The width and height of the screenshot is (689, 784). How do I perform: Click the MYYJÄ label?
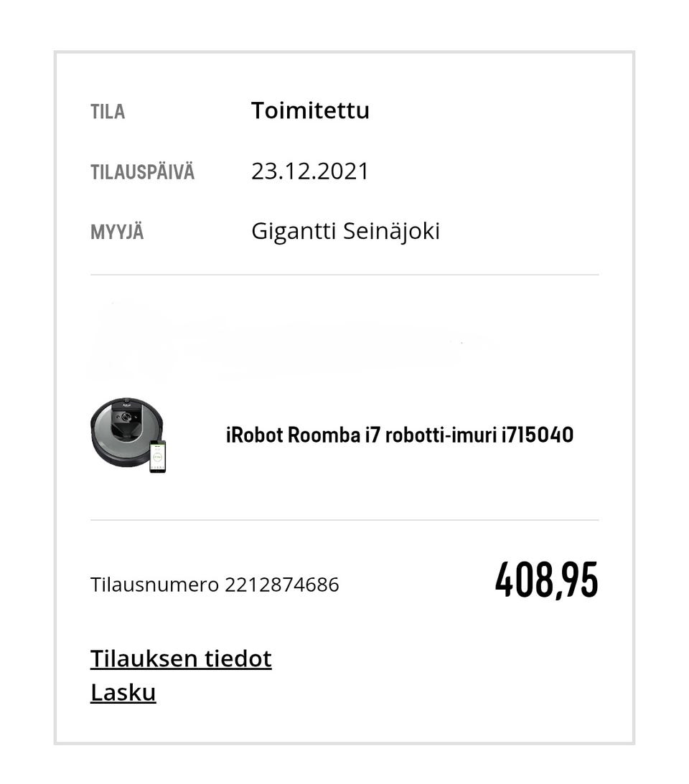click(x=117, y=233)
